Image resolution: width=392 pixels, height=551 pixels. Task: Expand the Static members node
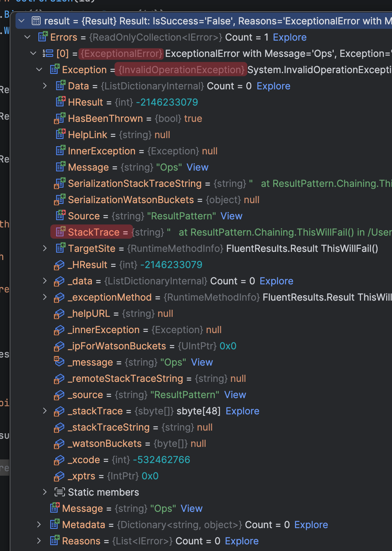45,492
